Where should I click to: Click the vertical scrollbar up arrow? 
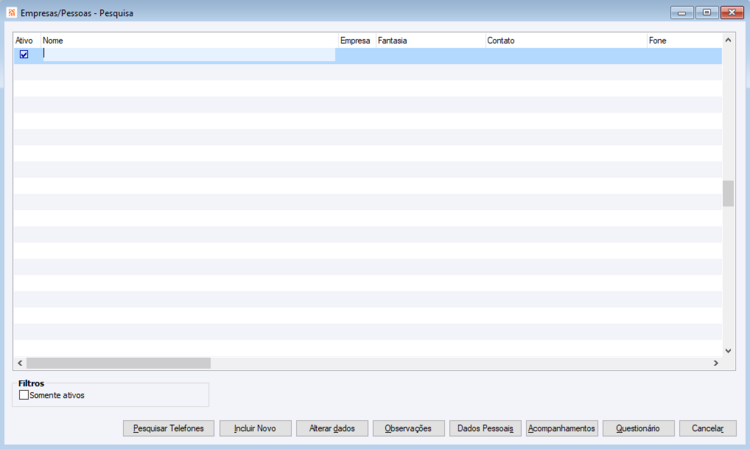tap(728, 40)
